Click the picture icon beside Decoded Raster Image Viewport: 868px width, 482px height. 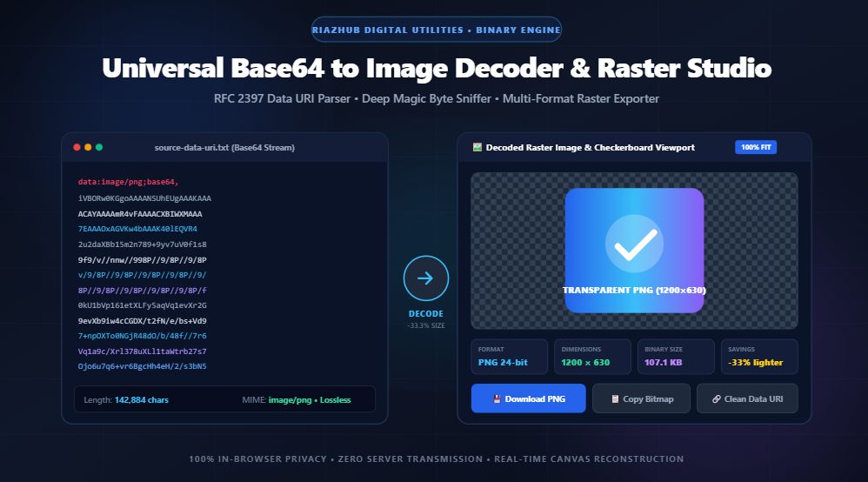477,147
